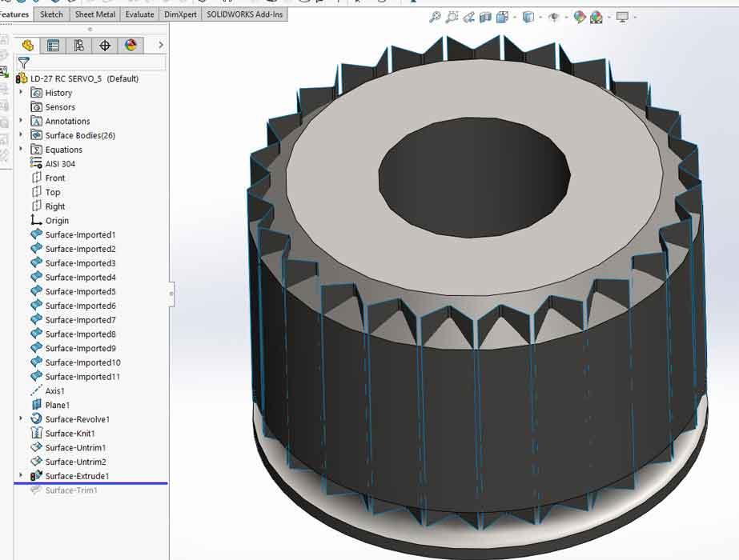Switch to the Sketch tab
This screenshot has height=560, width=739.
pyautogui.click(x=51, y=14)
